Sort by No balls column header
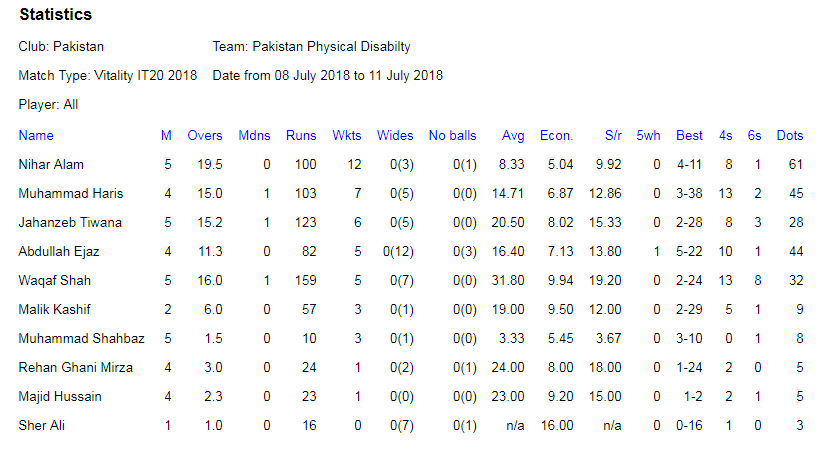 point(452,135)
